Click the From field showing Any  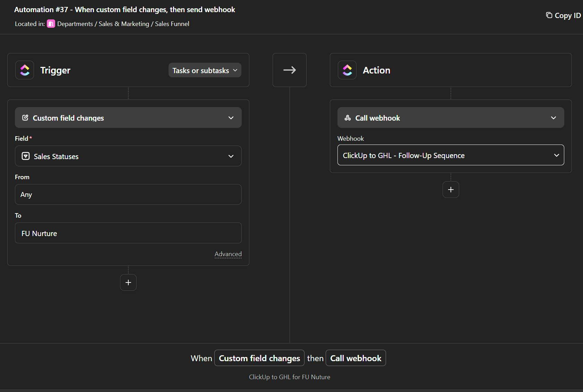(x=128, y=194)
